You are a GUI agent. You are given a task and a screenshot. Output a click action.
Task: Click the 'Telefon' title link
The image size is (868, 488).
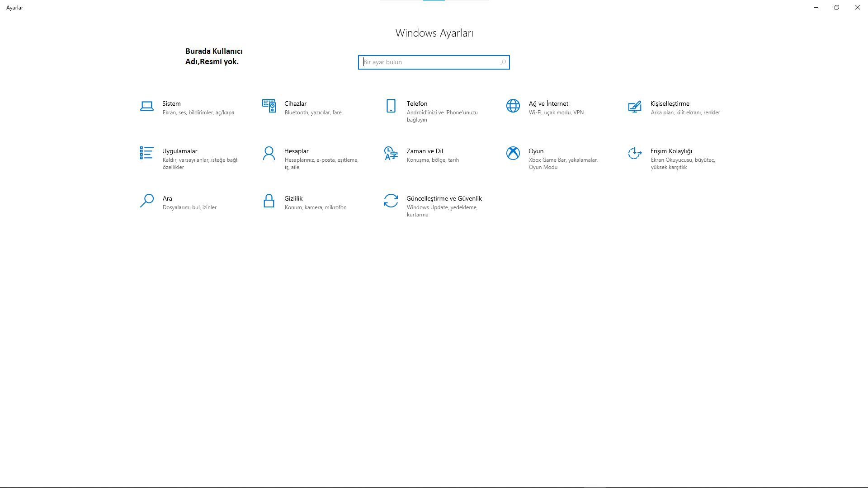[x=417, y=103]
